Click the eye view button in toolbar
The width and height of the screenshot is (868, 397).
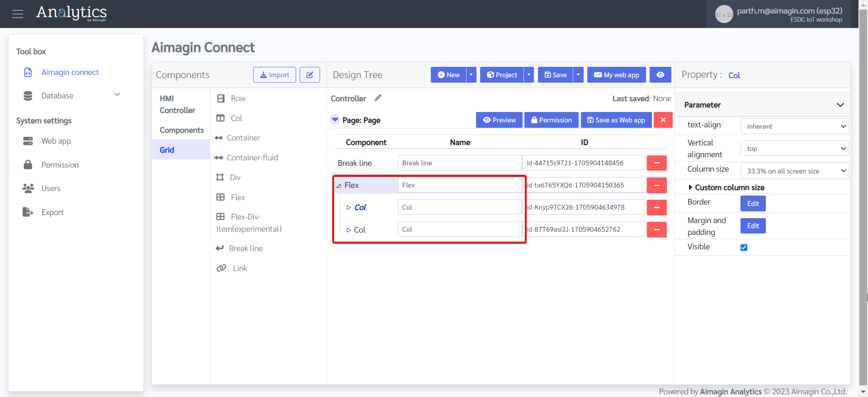pyautogui.click(x=660, y=75)
